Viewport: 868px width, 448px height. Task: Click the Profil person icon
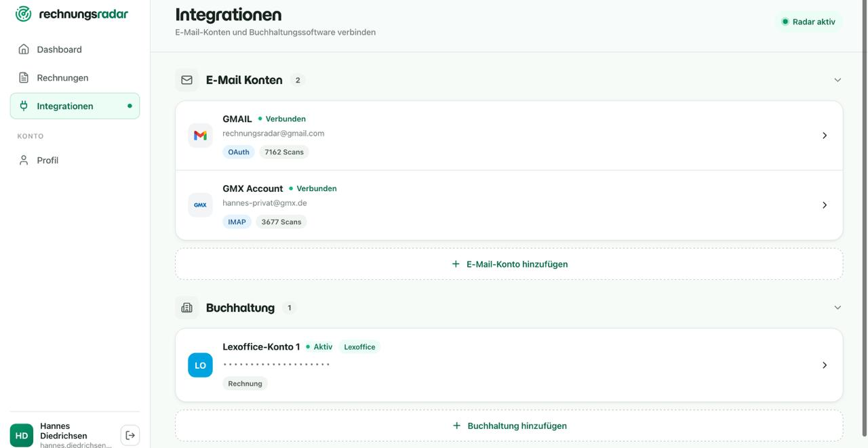[x=24, y=160]
